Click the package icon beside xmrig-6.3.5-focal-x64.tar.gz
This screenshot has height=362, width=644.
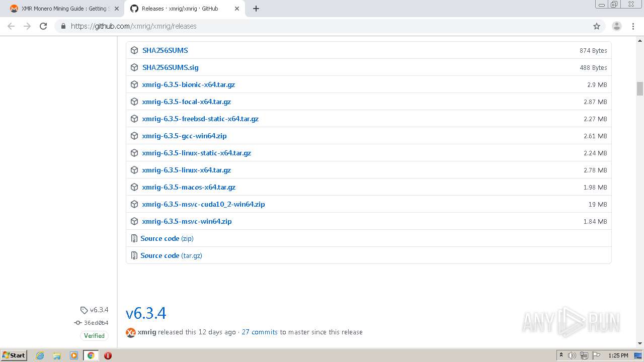point(134,102)
